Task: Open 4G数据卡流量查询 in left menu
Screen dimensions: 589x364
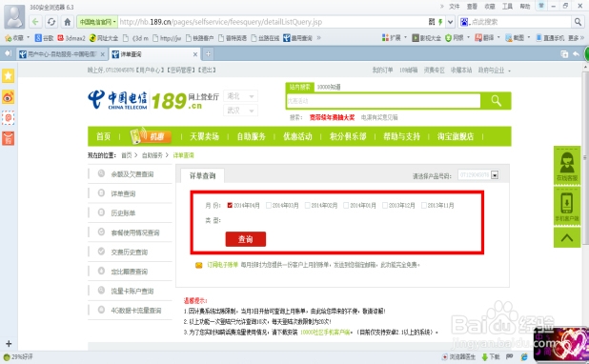Action: pos(136,311)
